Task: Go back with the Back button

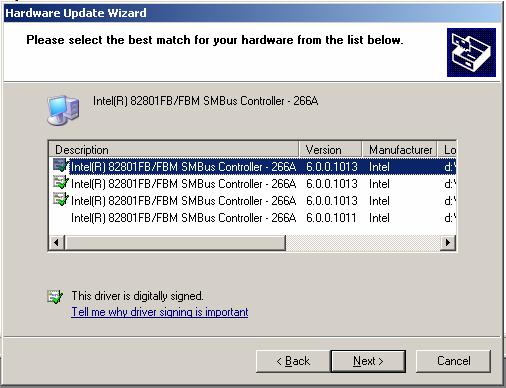Action: 293,361
